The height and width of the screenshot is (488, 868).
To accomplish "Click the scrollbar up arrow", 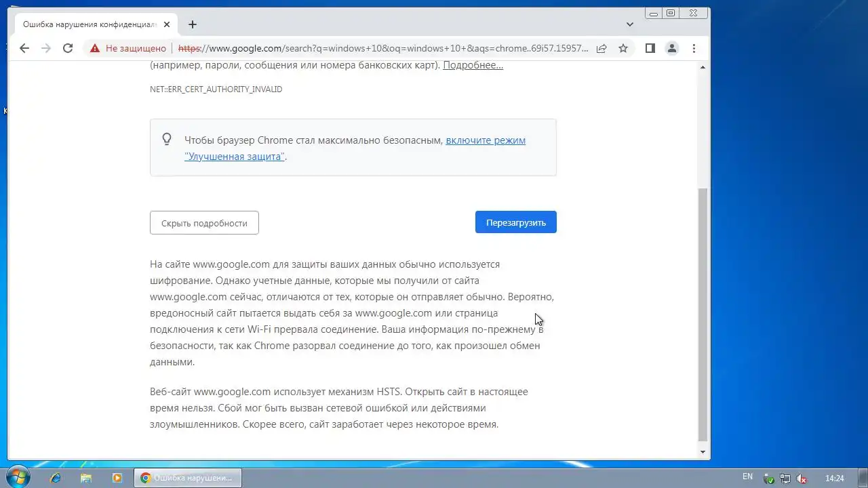I will click(x=703, y=67).
